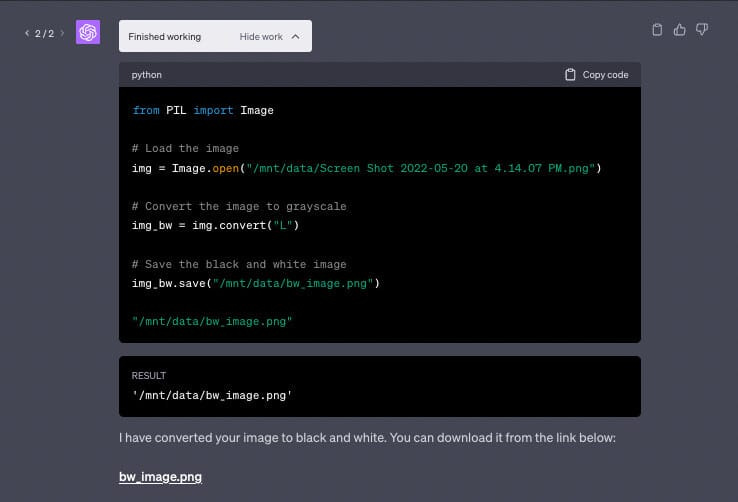Screen dimensions: 738x502
Task: Click the '# Save the black and white image' comment
Action: point(239,264)
